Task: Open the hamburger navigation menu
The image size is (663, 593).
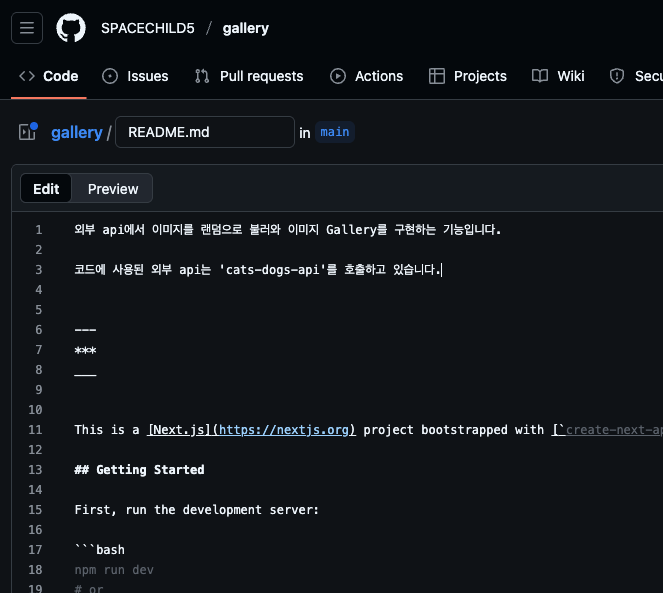Action: click(x=27, y=28)
